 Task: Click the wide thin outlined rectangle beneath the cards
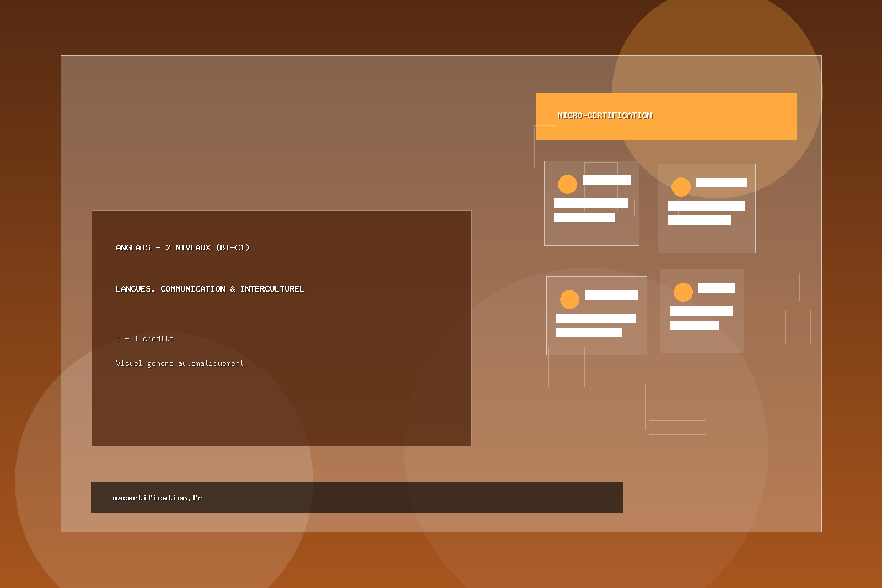pyautogui.click(x=677, y=427)
